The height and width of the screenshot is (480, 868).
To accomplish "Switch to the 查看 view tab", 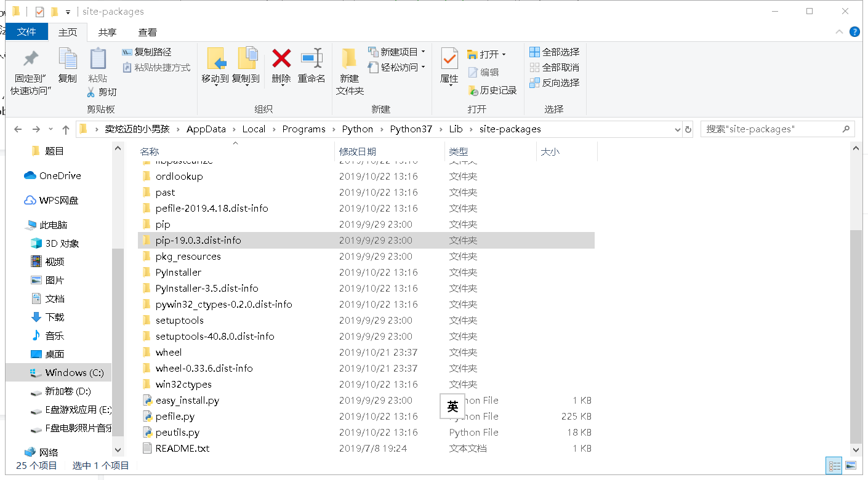I will click(x=147, y=32).
